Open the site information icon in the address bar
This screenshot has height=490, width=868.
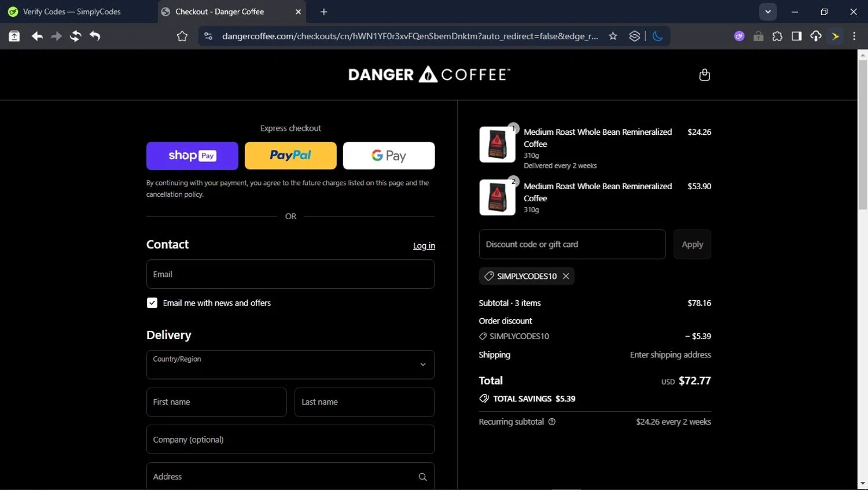[208, 36]
